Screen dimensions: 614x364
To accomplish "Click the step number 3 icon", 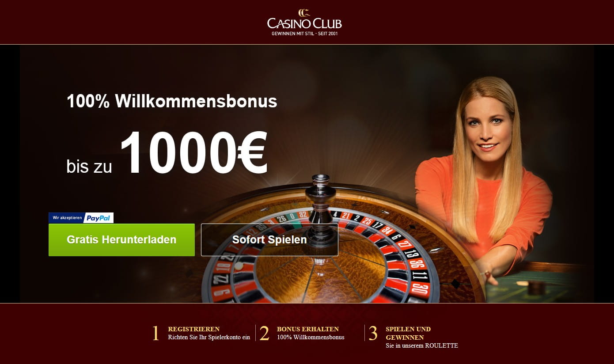I will pyautogui.click(x=373, y=334).
